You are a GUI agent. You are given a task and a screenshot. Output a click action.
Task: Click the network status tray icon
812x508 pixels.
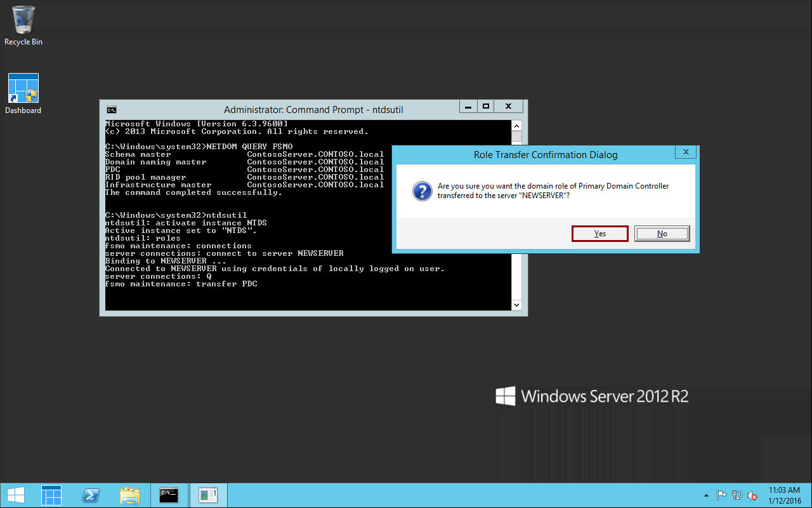click(737, 495)
